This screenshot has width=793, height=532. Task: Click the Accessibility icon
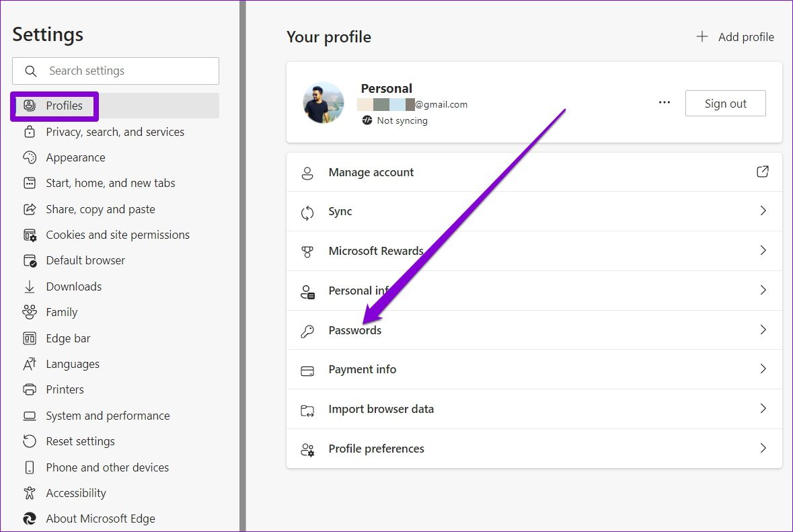pos(30,492)
